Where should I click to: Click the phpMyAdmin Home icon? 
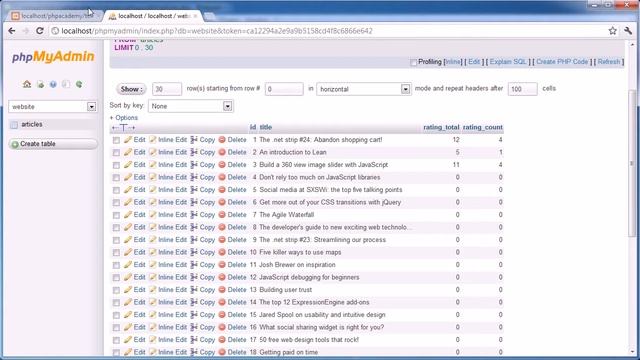[x=27, y=84]
